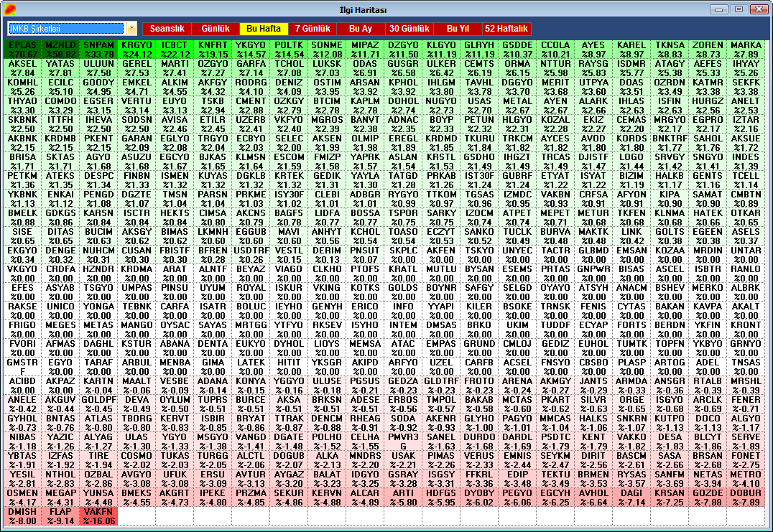This screenshot has height=532, width=773.
Task: Select the PETKM stock cell
Action: click(23, 180)
